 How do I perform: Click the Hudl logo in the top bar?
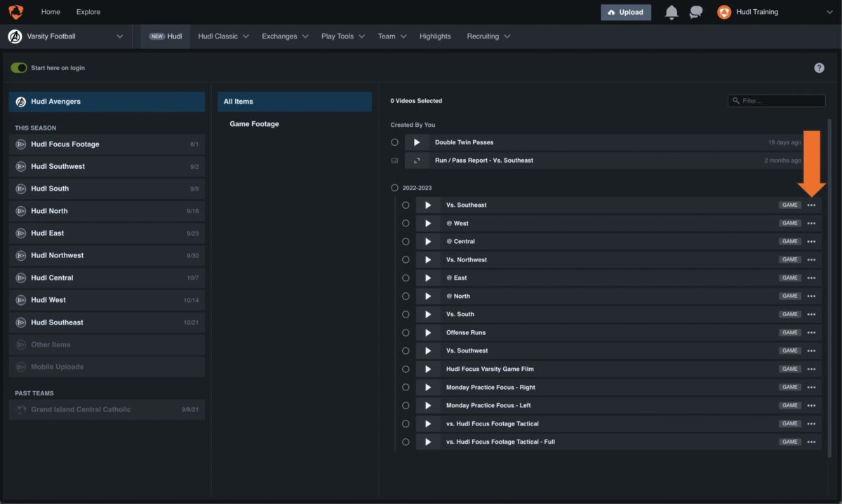pos(15,12)
